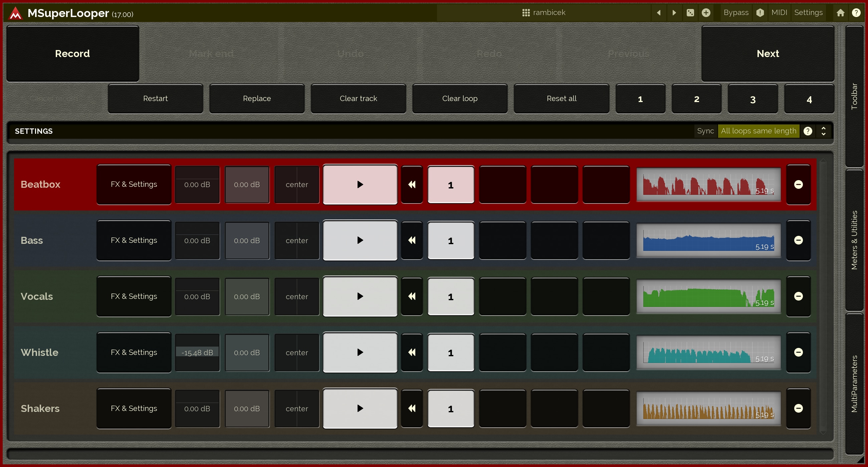The height and width of the screenshot is (467, 868).
Task: Adjust the Whistle -15.48 dB volume slider
Action: point(197,353)
